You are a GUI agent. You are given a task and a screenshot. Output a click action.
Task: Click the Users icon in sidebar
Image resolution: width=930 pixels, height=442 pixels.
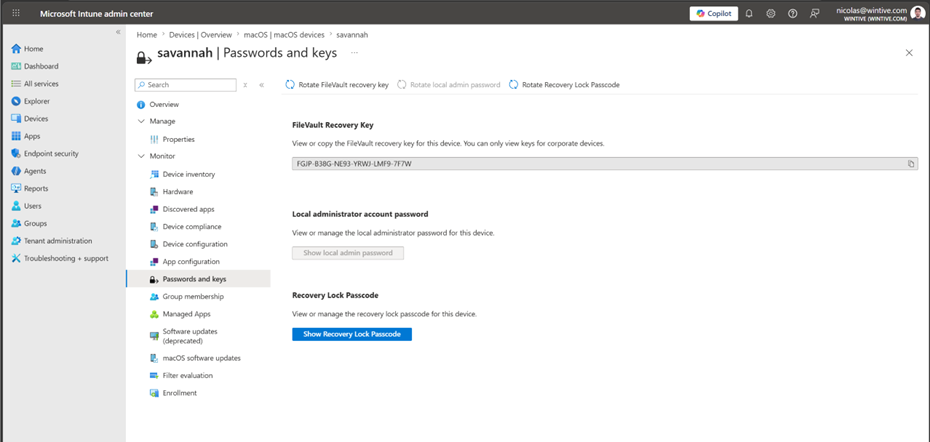click(x=16, y=206)
